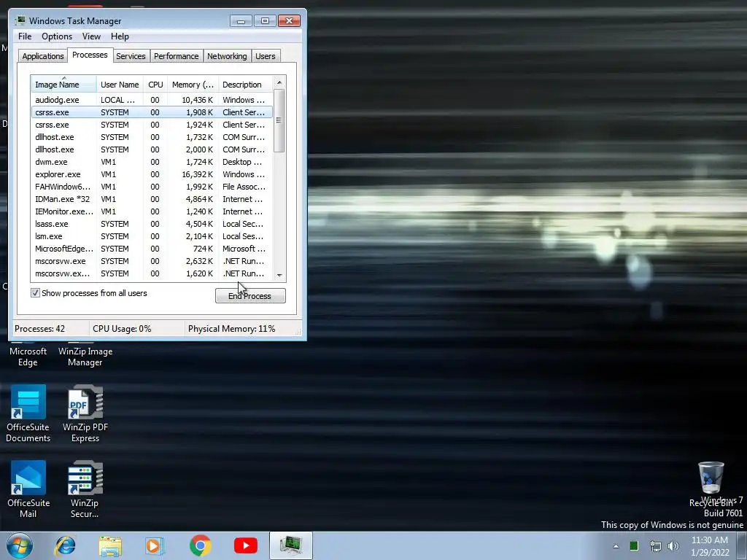Sort by Memory column header
The height and width of the screenshot is (560, 747).
193,85
